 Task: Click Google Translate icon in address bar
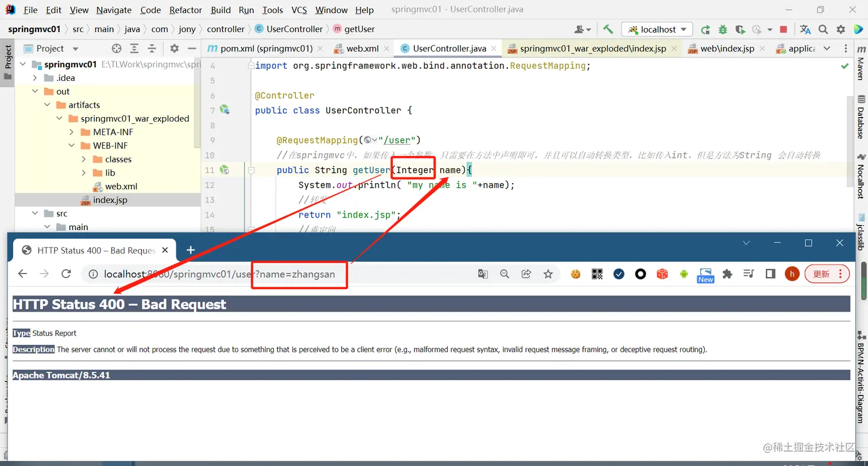pos(483,274)
